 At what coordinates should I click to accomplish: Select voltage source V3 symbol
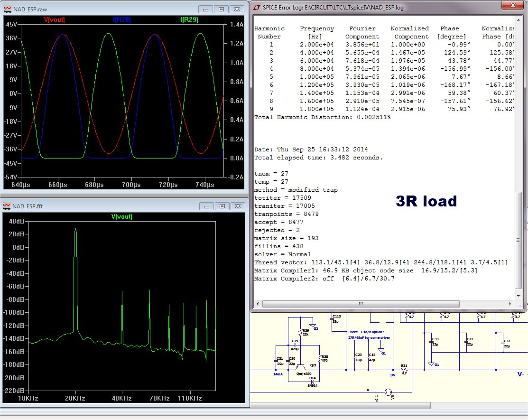pos(388,392)
